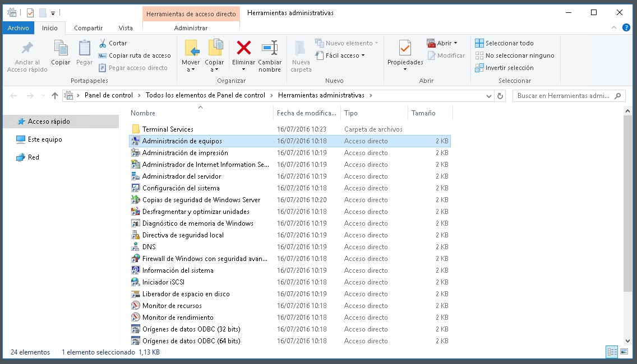Click the vertical scrollbar in file list
This screenshot has height=364, width=637.
point(627,202)
